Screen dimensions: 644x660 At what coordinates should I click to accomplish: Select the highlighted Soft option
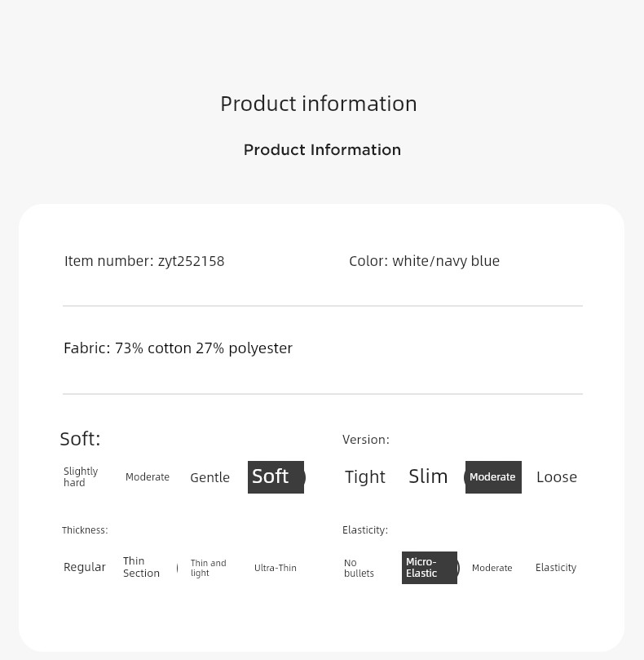click(276, 477)
